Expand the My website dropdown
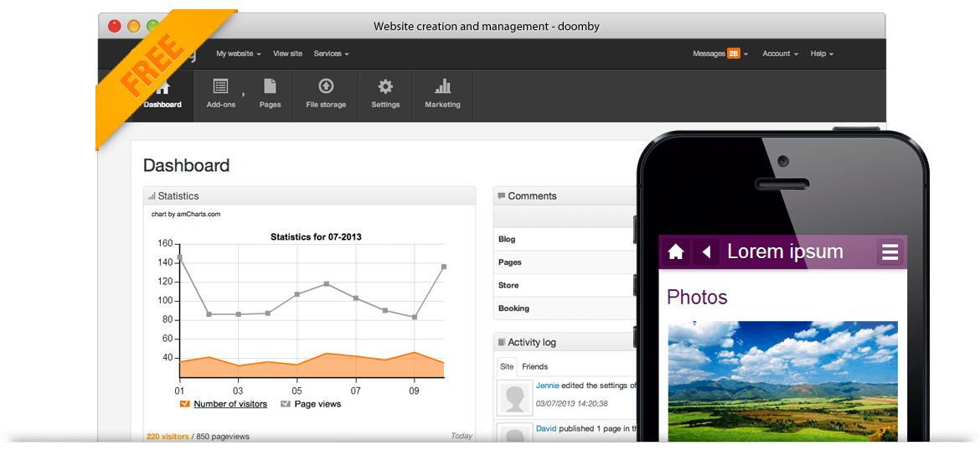Image resolution: width=980 pixels, height=461 pixels. tap(239, 54)
